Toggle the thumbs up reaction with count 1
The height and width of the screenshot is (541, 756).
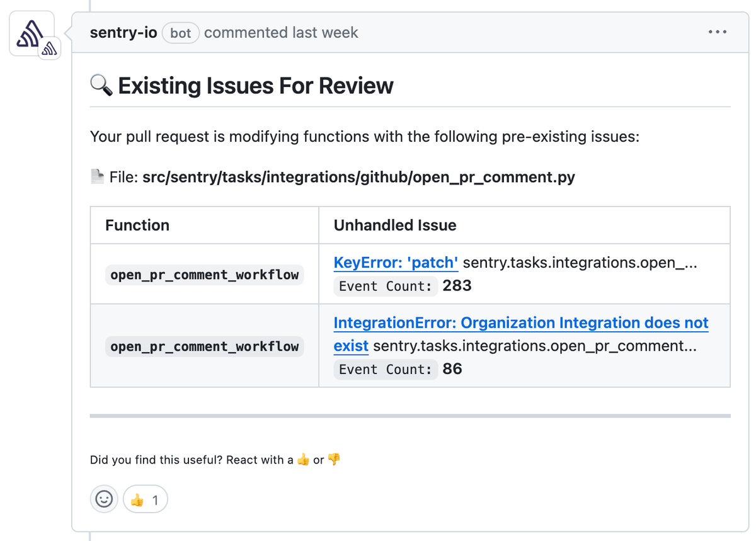coord(146,499)
